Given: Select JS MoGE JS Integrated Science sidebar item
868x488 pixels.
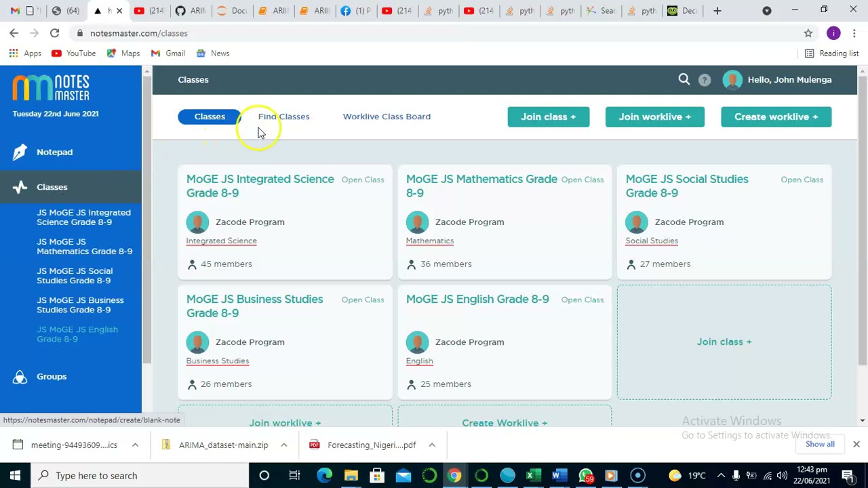Looking at the screenshot, I should 83,217.
